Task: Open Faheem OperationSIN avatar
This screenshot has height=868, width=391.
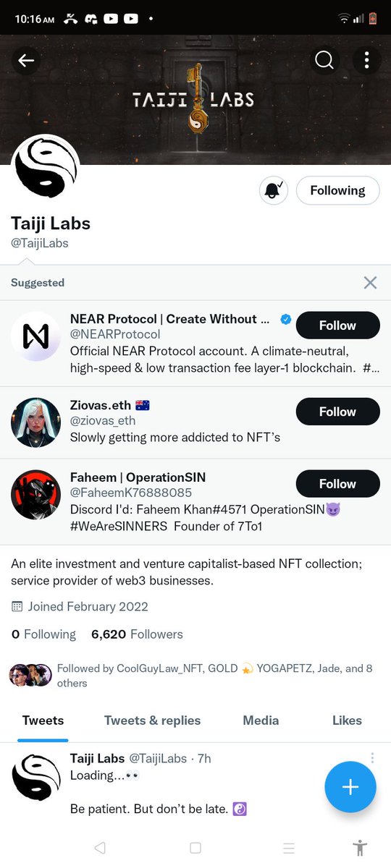Action: pos(35,495)
